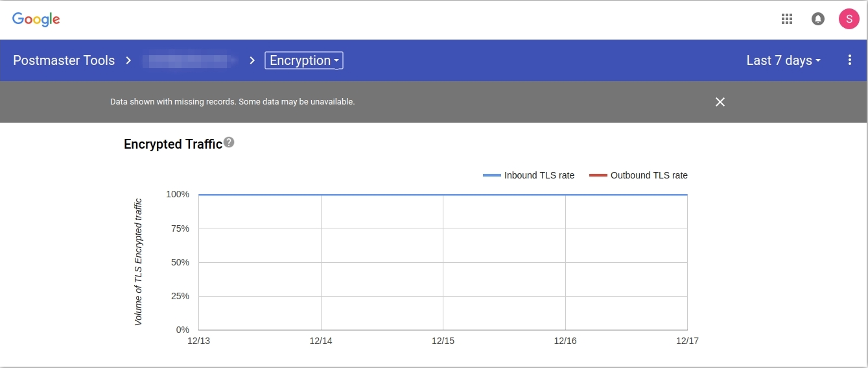868x368 pixels.
Task: Open the Last 7 days range dropdown
Action: (x=783, y=60)
